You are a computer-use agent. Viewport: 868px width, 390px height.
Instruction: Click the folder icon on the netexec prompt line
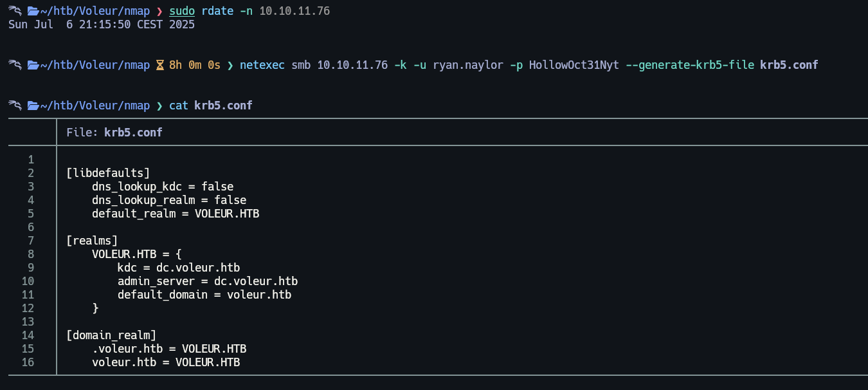click(x=33, y=65)
